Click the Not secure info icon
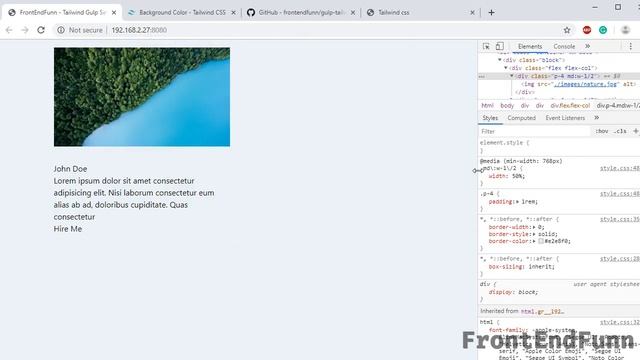 (x=61, y=30)
